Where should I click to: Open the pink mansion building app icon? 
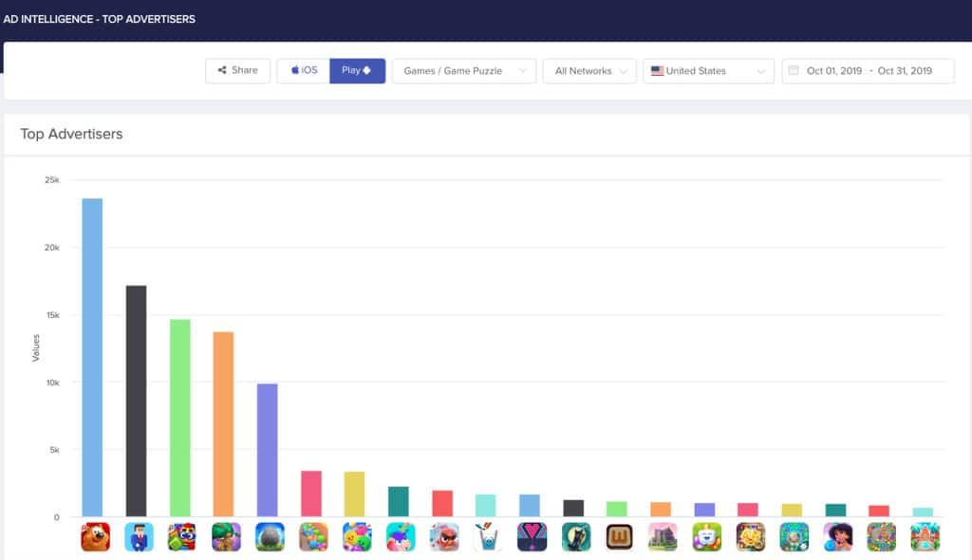point(663,537)
